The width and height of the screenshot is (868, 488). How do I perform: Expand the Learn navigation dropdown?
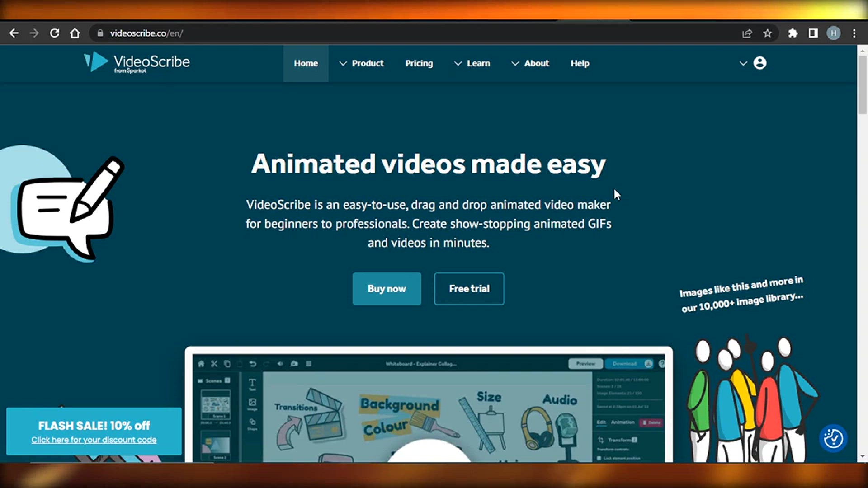pos(478,63)
